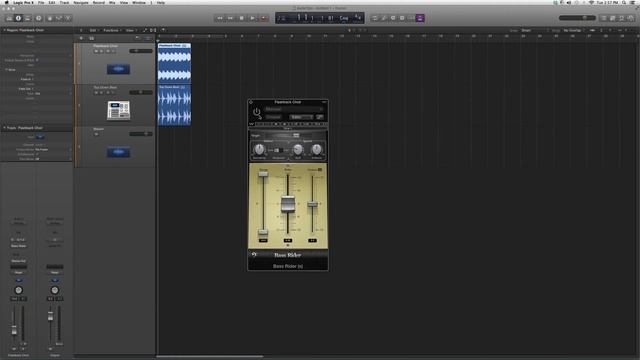Click the Bass Rider insert slot on channel strip
The height and width of the screenshot is (360, 640).
click(x=18, y=246)
